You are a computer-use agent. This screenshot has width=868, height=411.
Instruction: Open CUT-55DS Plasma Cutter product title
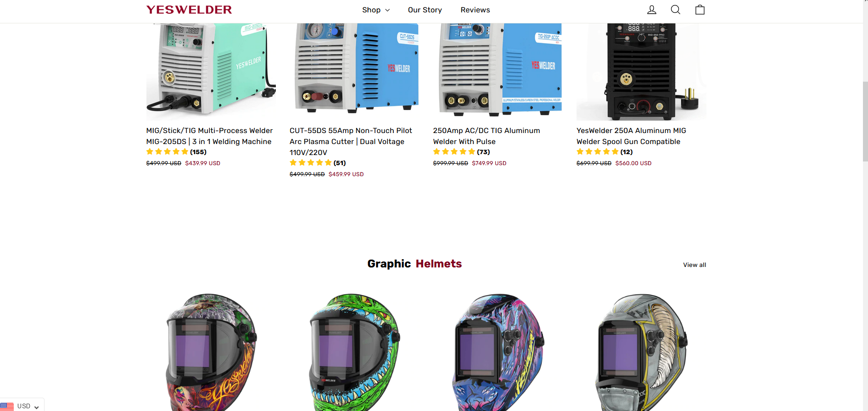[x=351, y=141]
